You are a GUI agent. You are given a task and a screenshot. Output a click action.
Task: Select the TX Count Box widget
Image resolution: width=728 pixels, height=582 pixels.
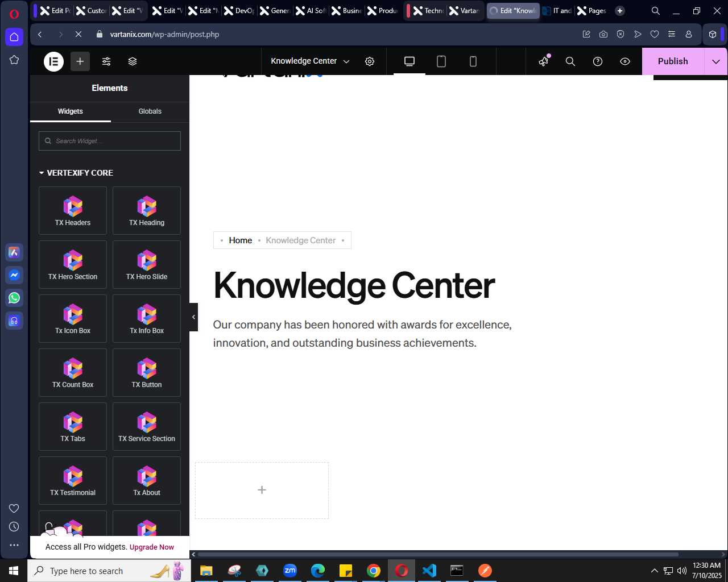[x=73, y=372]
